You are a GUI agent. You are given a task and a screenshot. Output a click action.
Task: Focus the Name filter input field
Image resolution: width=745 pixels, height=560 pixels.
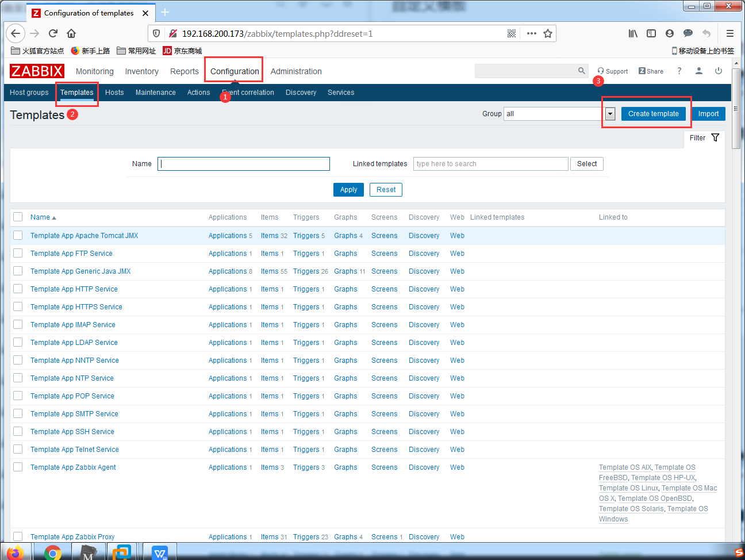244,164
